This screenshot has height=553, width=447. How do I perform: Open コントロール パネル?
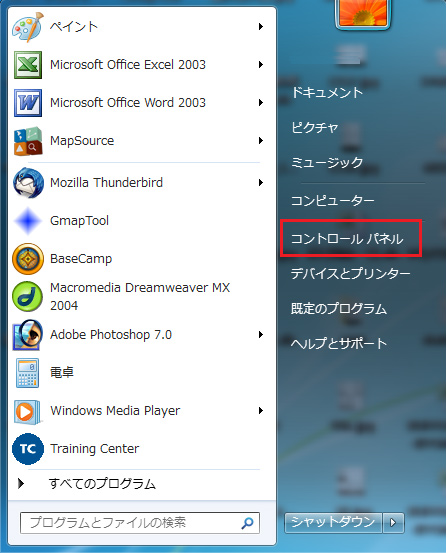pos(347,239)
